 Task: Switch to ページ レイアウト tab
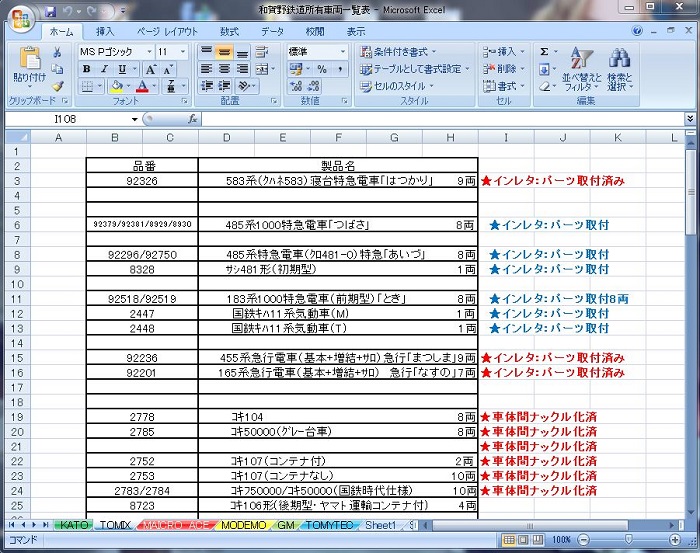(167, 32)
